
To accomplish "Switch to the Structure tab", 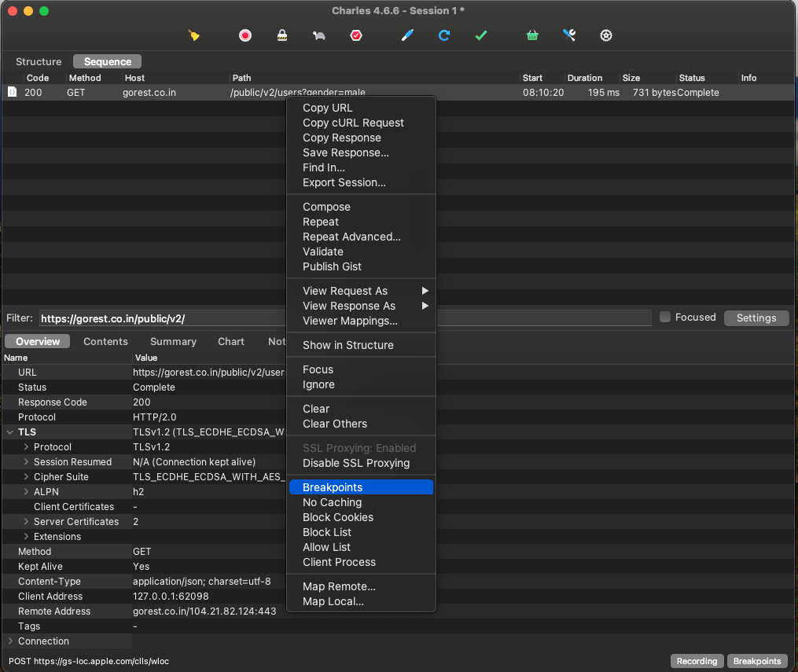I will [38, 61].
